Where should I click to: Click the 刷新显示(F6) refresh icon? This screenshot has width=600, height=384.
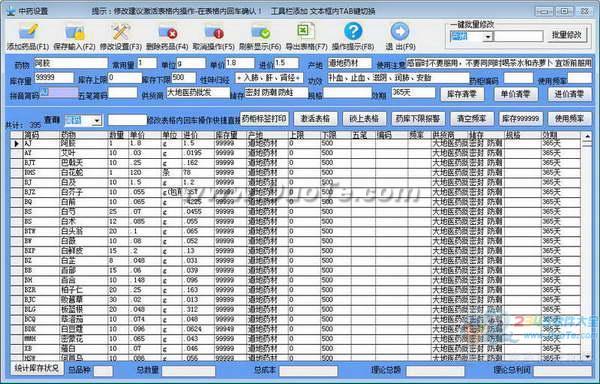click(260, 32)
